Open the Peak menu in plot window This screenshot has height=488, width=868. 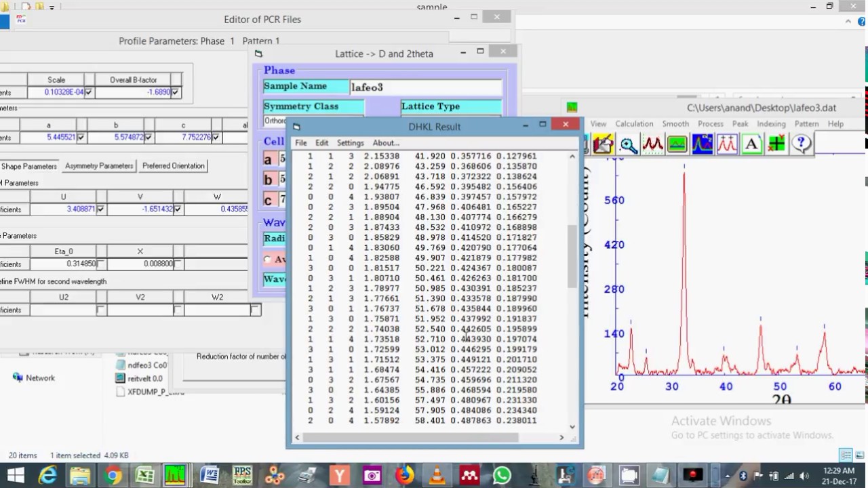tap(740, 124)
